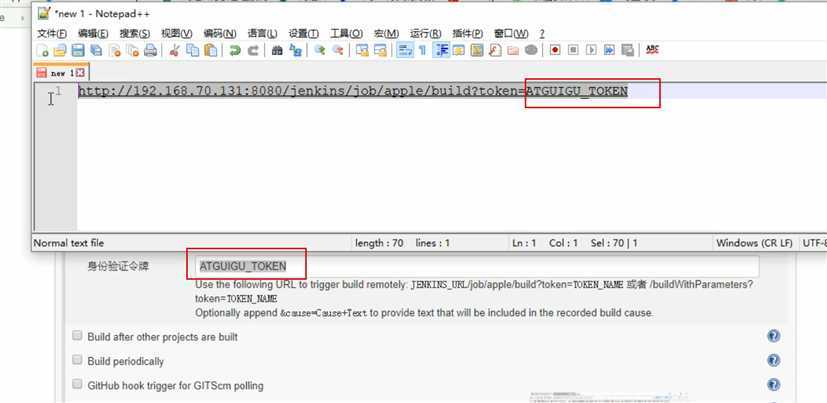Open help for 'Build after other projects'
The image size is (827, 403).
(774, 336)
